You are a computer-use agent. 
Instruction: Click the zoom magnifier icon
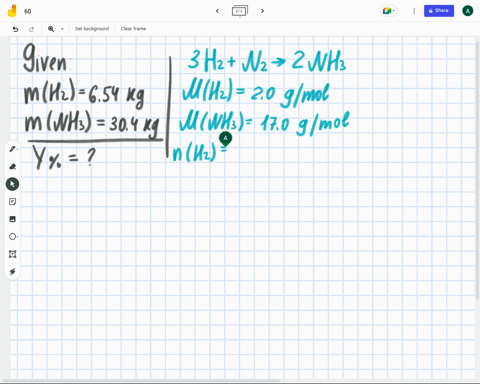pyautogui.click(x=51, y=29)
